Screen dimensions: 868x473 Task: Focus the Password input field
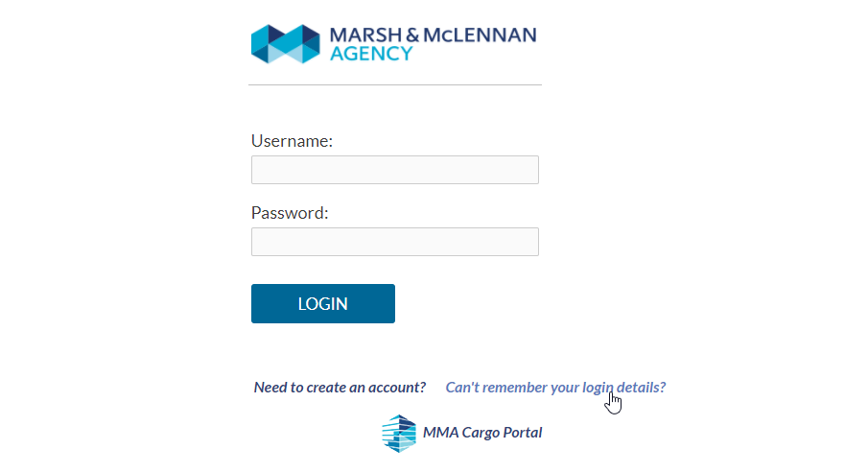click(x=395, y=242)
